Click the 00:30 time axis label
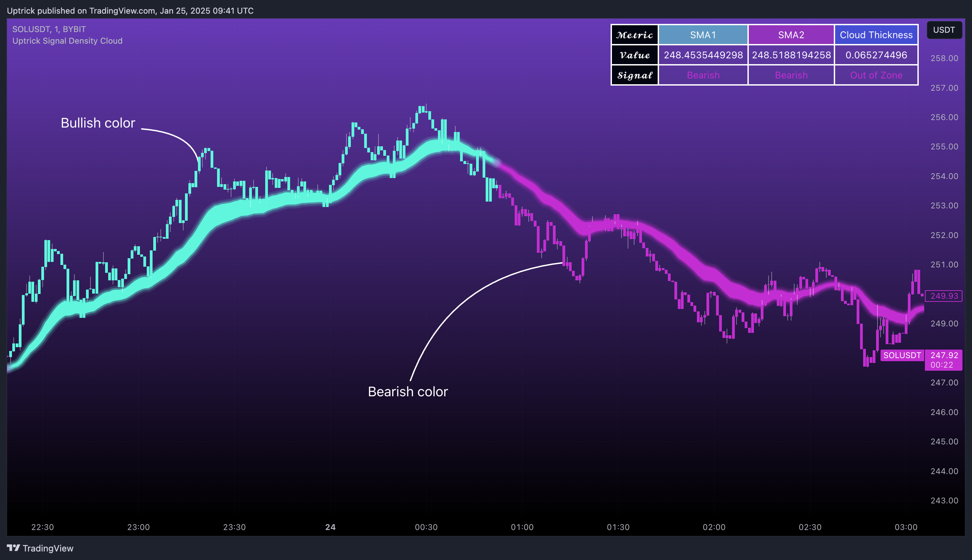The image size is (972, 560). pyautogui.click(x=426, y=527)
